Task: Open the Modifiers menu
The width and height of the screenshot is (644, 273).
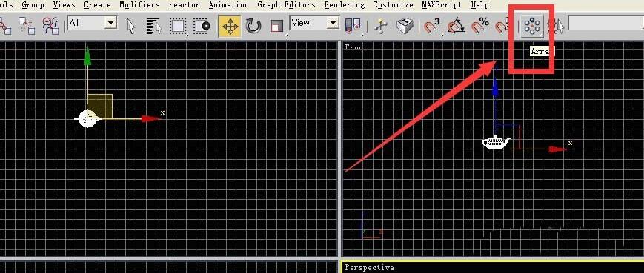Action: click(139, 5)
